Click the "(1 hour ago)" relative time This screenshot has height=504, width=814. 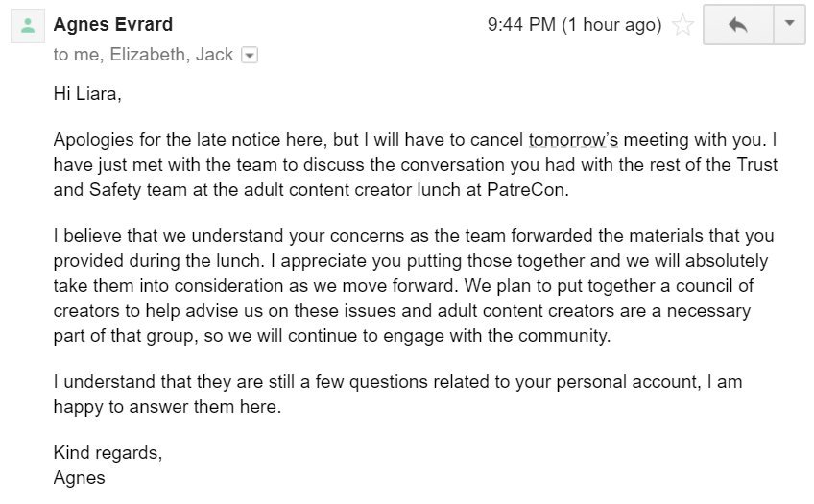[x=611, y=24]
